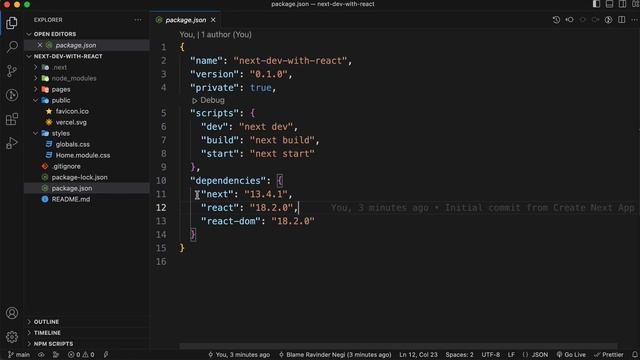Click the inline blame text on line 12
The height and width of the screenshot is (360, 640).
[482, 207]
